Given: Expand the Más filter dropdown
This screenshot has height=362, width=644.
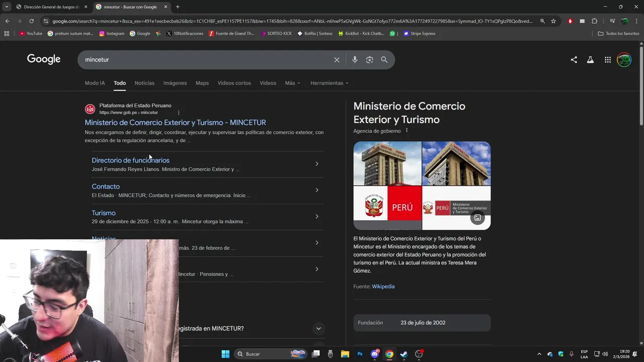Looking at the screenshot, I should pyautogui.click(x=292, y=83).
